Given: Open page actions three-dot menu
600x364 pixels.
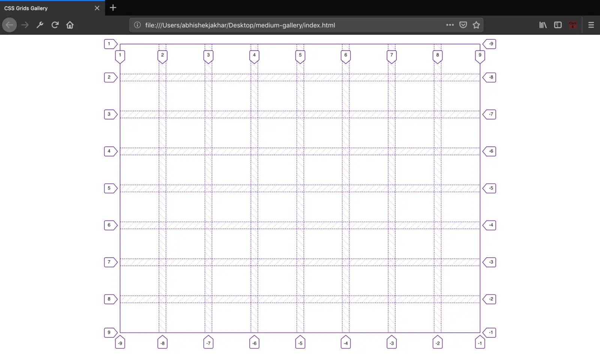Looking at the screenshot, I should pyautogui.click(x=450, y=25).
